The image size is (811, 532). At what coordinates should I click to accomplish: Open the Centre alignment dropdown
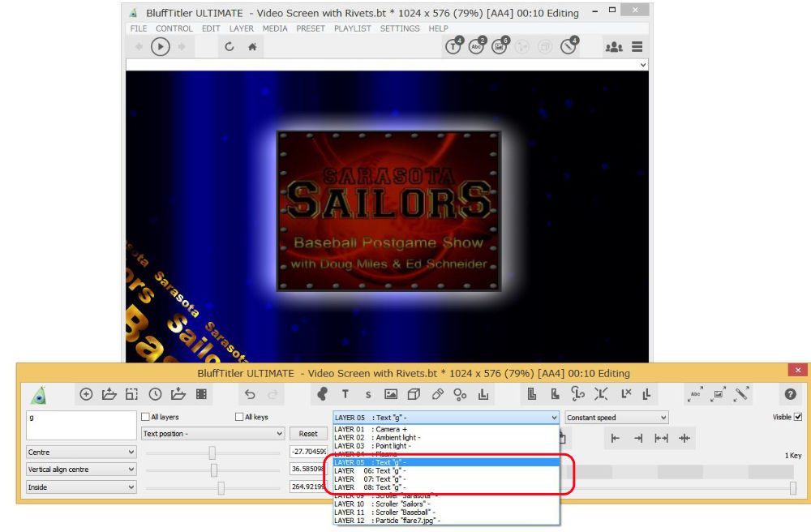pos(81,453)
